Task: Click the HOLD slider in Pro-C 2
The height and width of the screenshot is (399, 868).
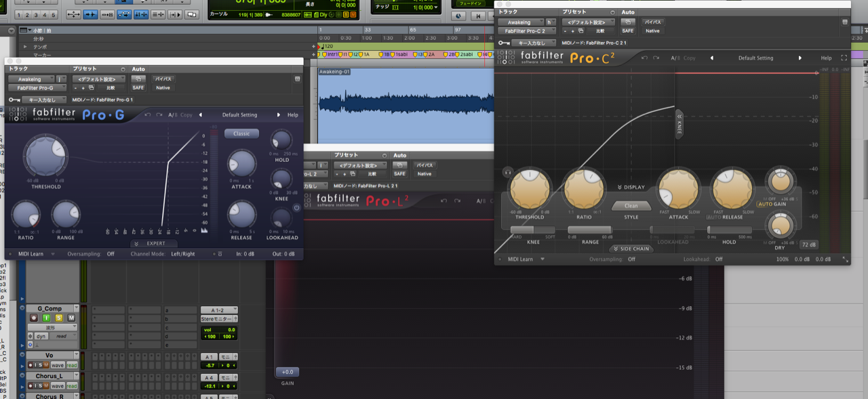Action: pos(729,230)
